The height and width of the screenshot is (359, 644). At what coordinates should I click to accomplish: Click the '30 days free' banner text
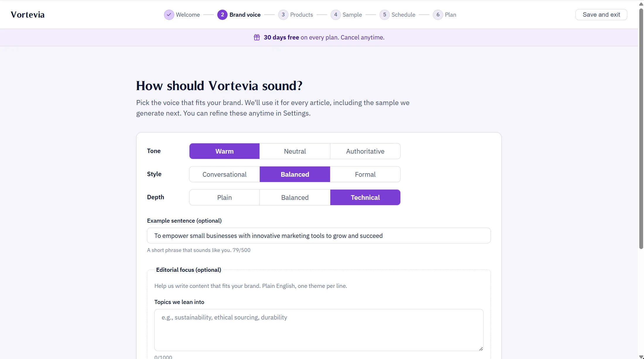click(281, 37)
